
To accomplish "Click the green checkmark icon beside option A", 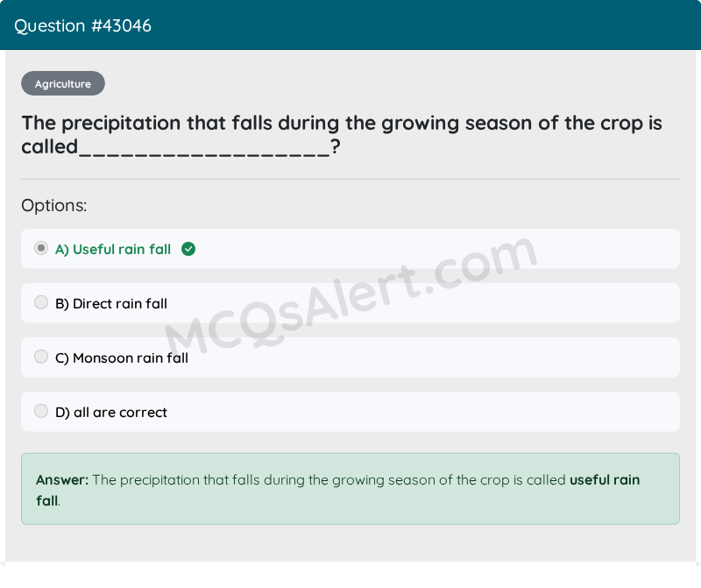I will coord(188,249).
